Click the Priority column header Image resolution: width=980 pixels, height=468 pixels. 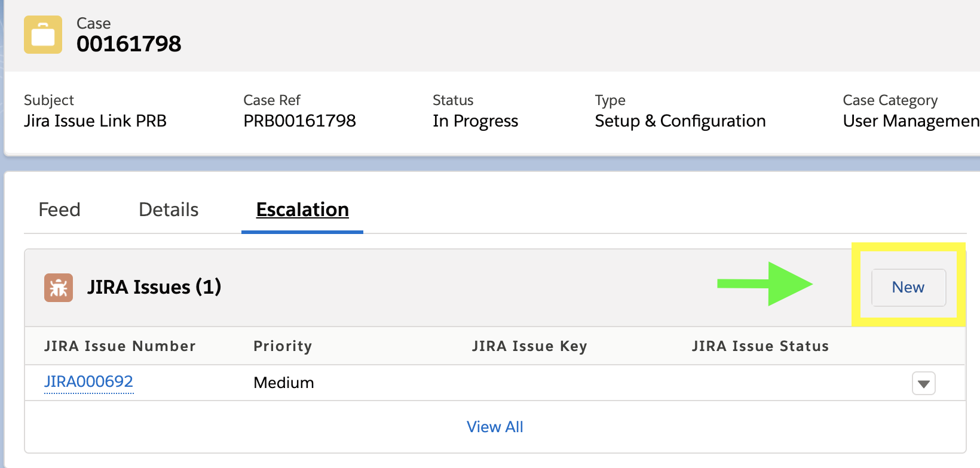tap(283, 346)
